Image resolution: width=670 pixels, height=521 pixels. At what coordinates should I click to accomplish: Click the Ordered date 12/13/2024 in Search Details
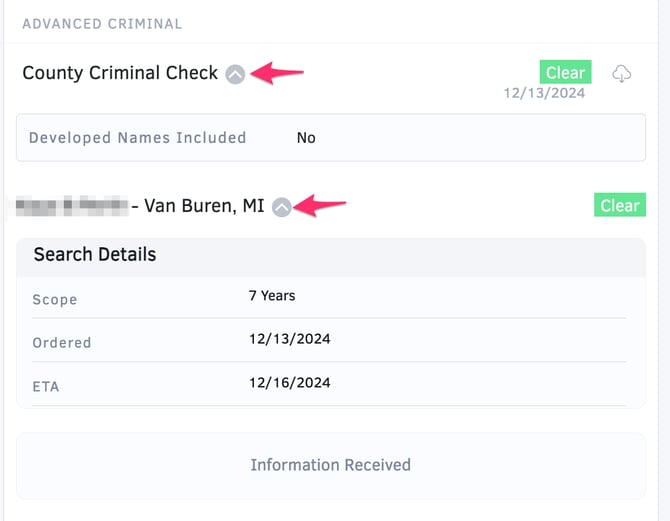pos(290,339)
